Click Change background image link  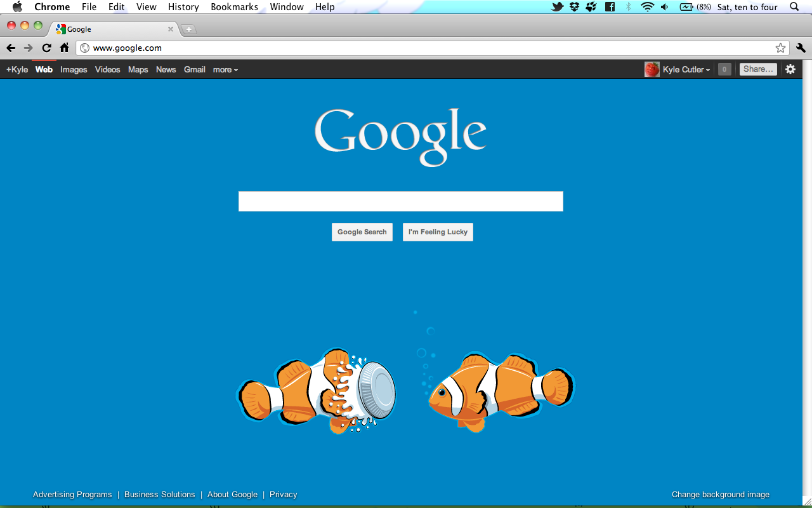721,495
